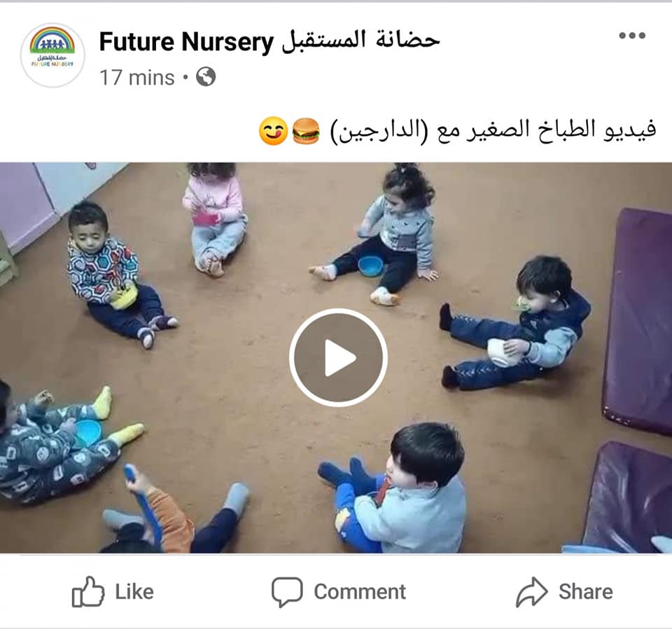This screenshot has width=672, height=629.
Task: Click the Arabic video caption text
Action: (x=493, y=131)
